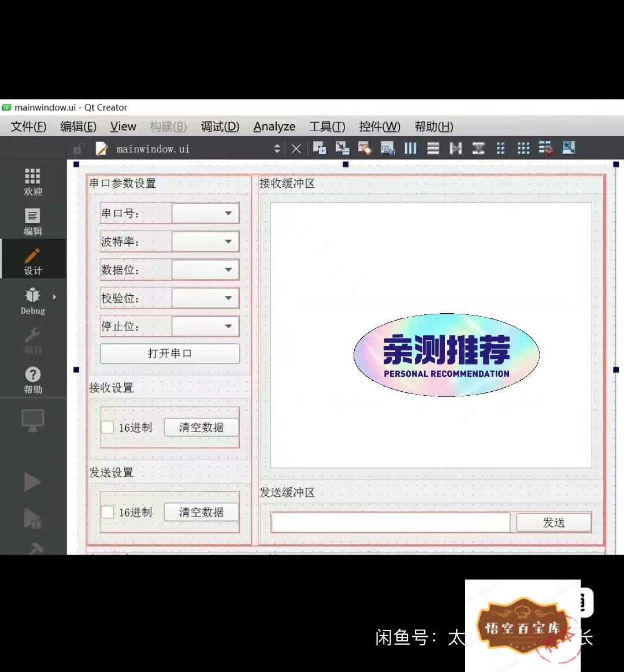624x672 pixels.
Task: Open the greyed 构建(B) menu
Action: point(169,127)
